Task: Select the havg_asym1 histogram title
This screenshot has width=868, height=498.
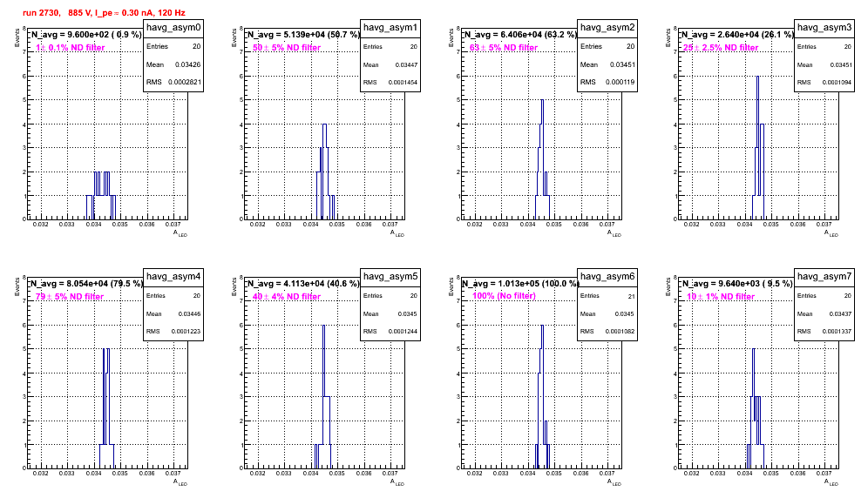Action: (x=390, y=28)
